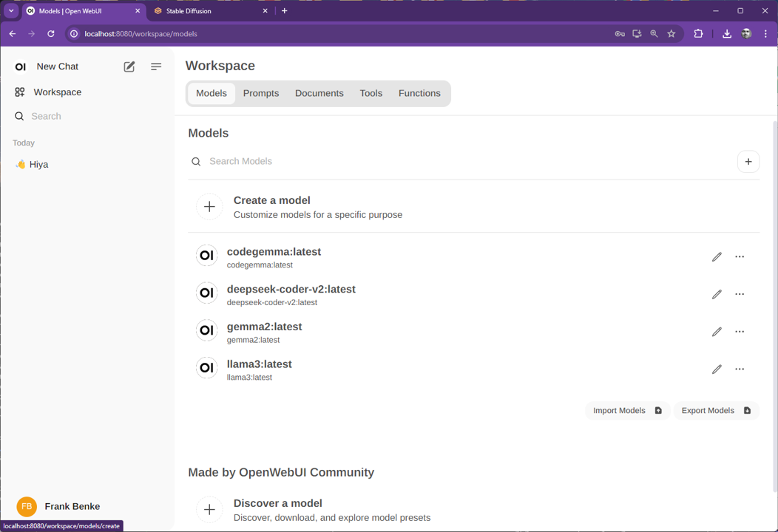Open Chrome extensions puzzle icon

tap(698, 34)
